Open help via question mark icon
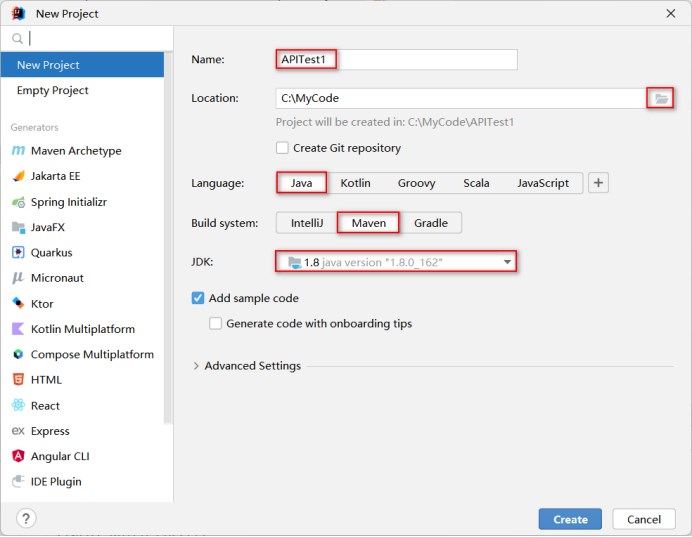 26,518
